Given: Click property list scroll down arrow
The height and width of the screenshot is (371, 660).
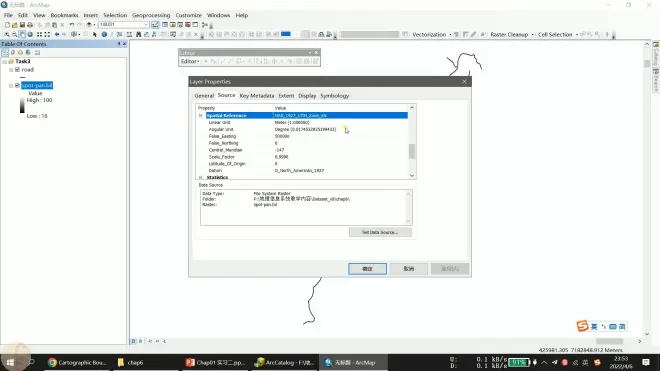Looking at the screenshot, I should (412, 176).
